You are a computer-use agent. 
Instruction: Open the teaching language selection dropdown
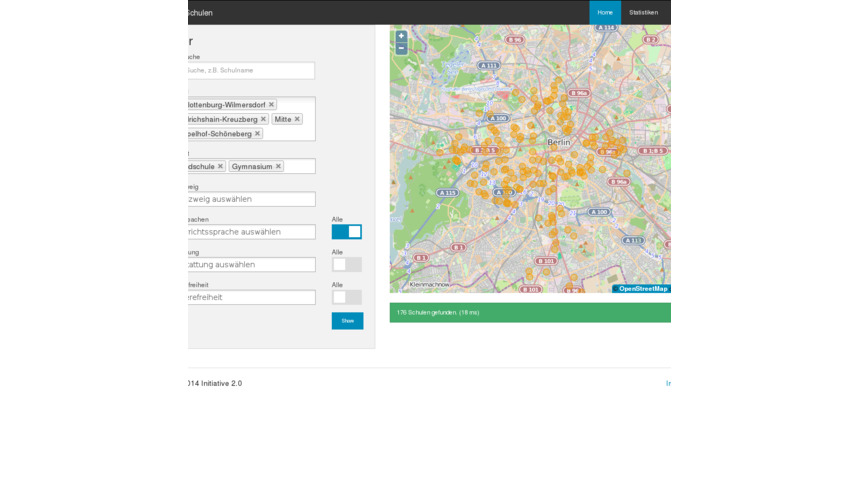[x=250, y=232]
